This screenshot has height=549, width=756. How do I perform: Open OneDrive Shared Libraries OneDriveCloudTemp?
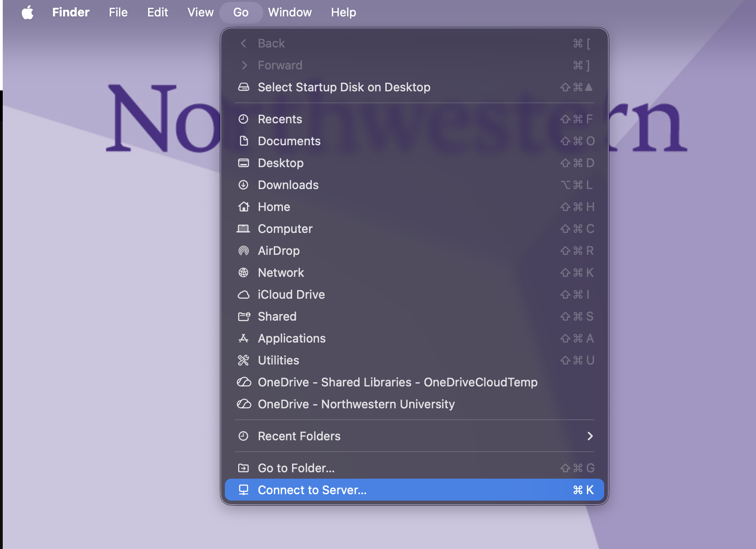397,382
